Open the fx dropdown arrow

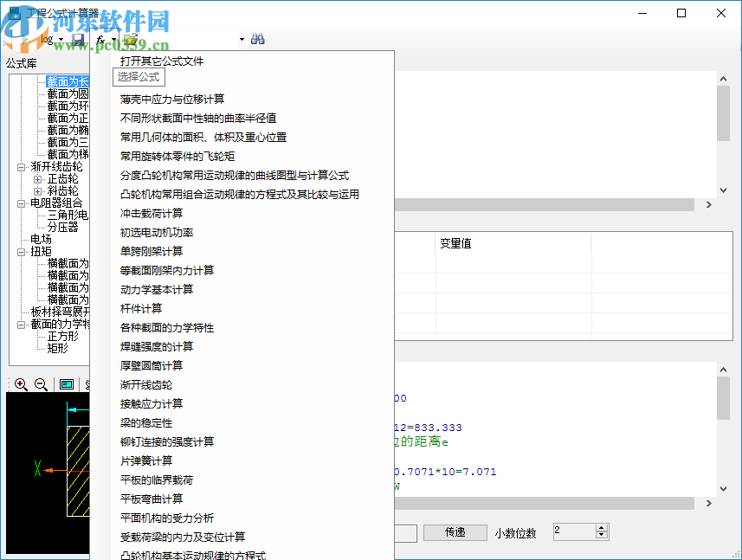(113, 40)
